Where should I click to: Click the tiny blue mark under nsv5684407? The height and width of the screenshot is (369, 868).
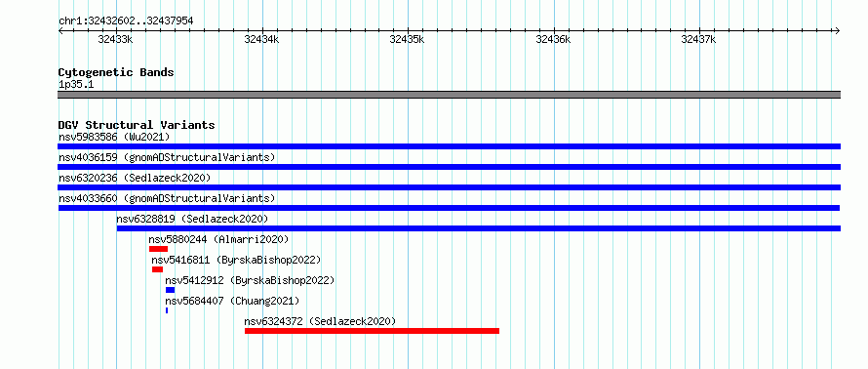click(167, 310)
